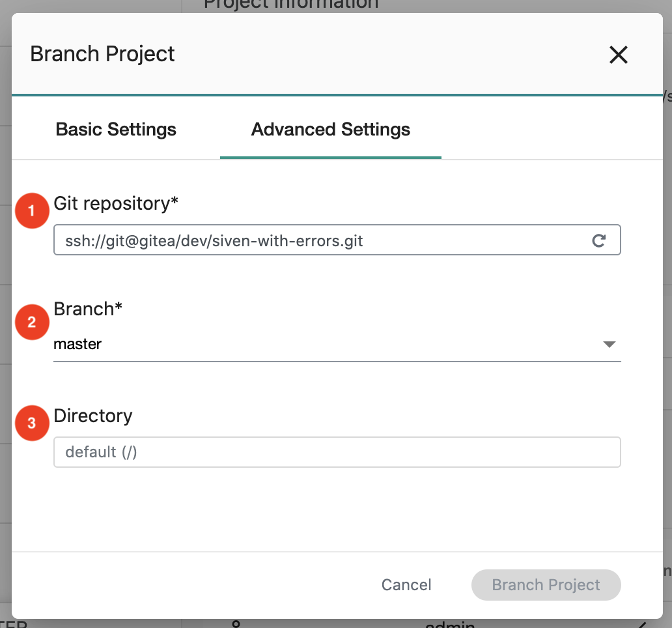Click into the Directory input field

(337, 452)
